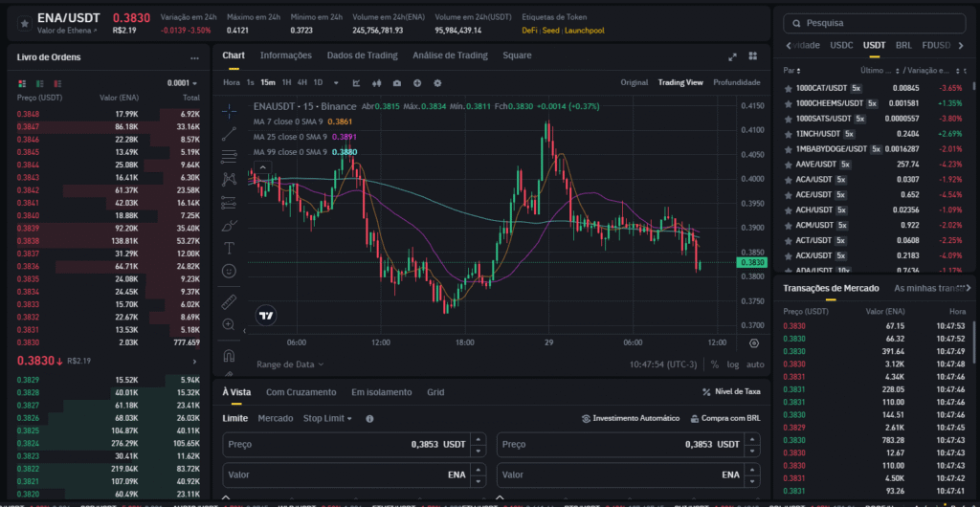Pick the Text annotation tool

point(229,248)
